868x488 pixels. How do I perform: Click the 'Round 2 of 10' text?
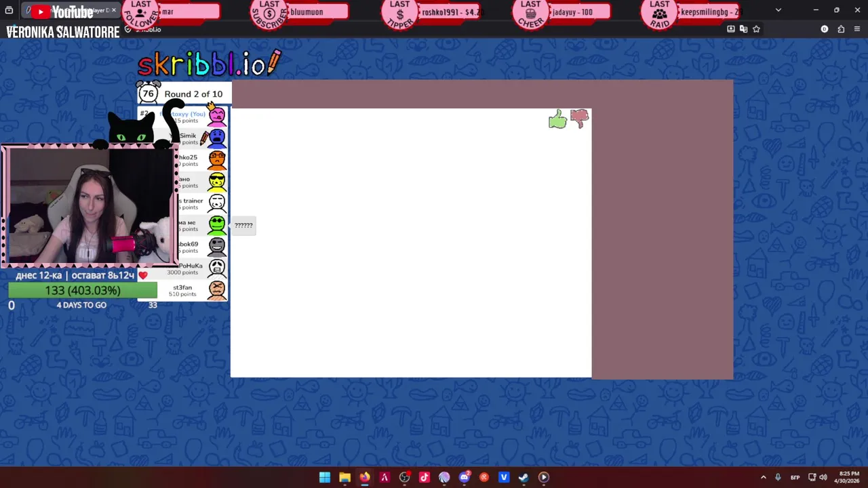click(193, 94)
